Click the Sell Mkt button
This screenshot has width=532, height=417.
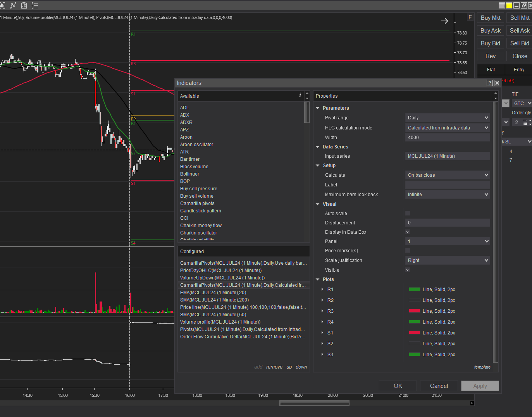520,18
